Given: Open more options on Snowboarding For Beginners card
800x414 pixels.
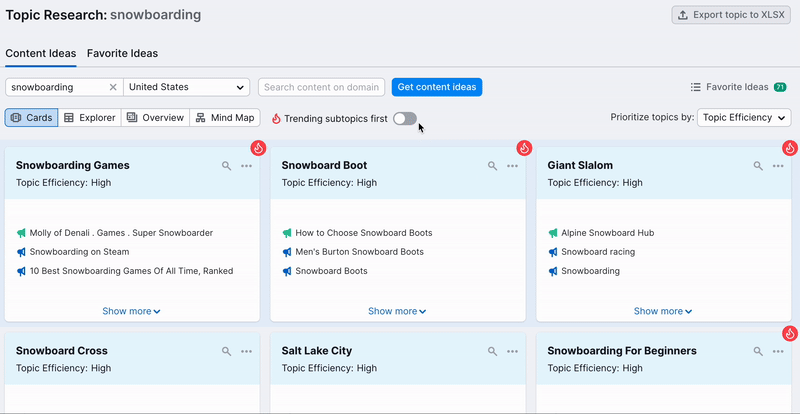Looking at the screenshot, I should point(779,352).
